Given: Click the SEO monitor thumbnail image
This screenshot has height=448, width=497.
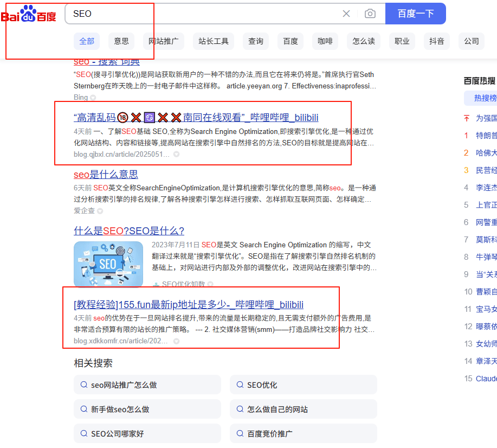Looking at the screenshot, I should point(108,264).
